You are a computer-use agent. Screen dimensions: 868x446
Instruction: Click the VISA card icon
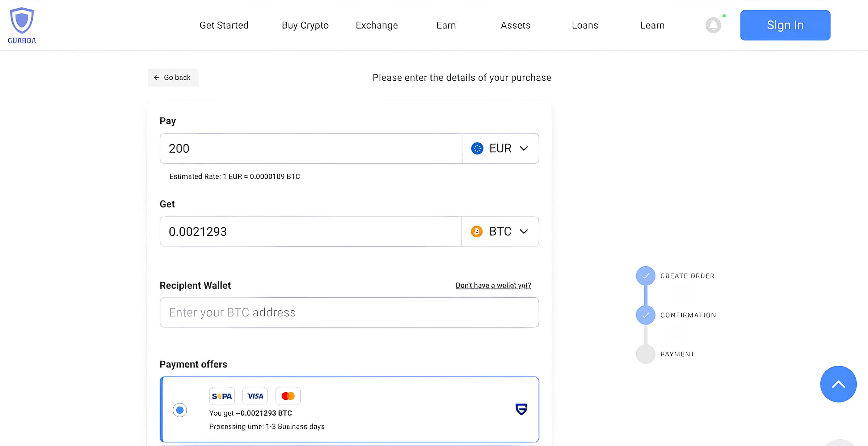coord(255,396)
